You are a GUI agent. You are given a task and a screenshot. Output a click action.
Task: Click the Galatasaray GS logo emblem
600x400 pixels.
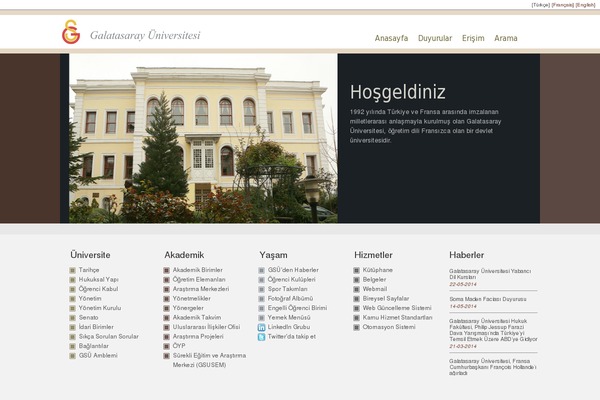point(71,32)
